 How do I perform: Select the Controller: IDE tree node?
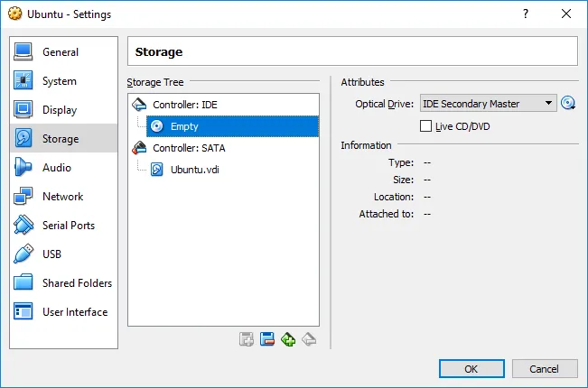tap(184, 105)
